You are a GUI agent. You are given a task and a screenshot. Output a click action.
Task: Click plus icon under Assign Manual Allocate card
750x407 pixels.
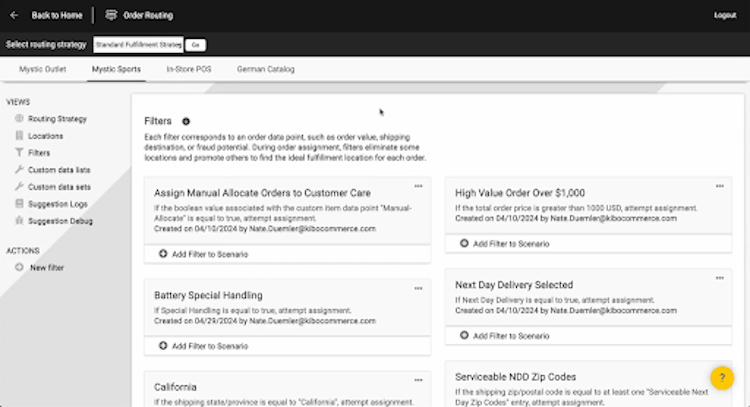(x=163, y=254)
